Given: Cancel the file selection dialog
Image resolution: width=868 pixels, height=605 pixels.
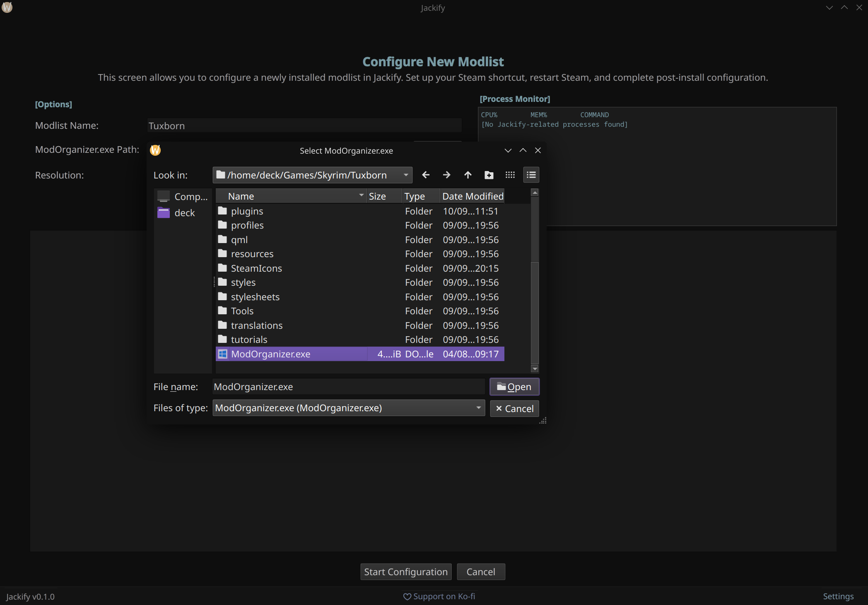Looking at the screenshot, I should 514,409.
